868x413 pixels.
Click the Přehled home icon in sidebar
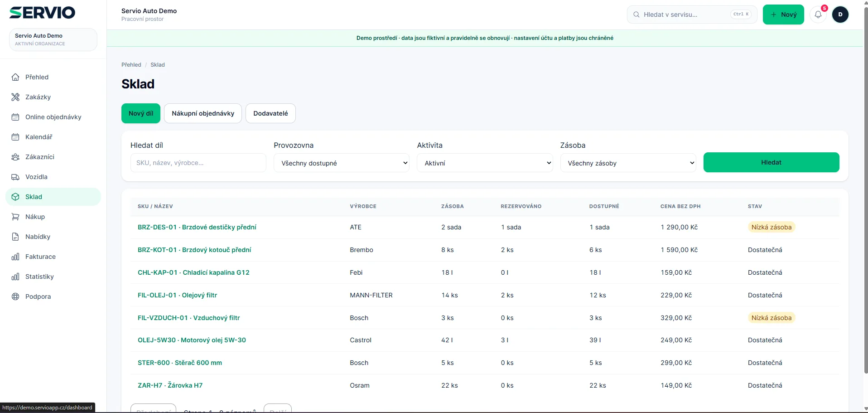coord(15,77)
